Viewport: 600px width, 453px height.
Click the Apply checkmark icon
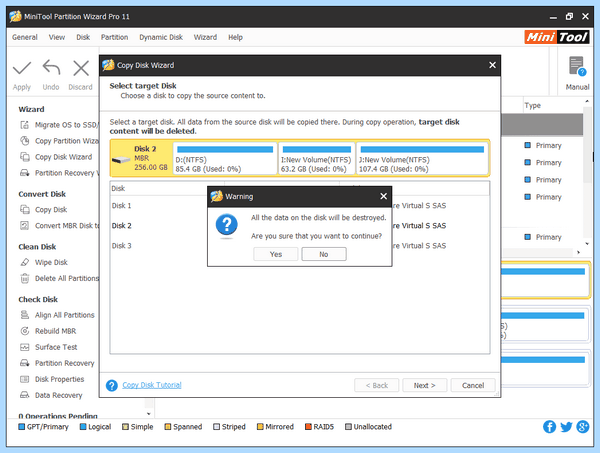click(22, 69)
